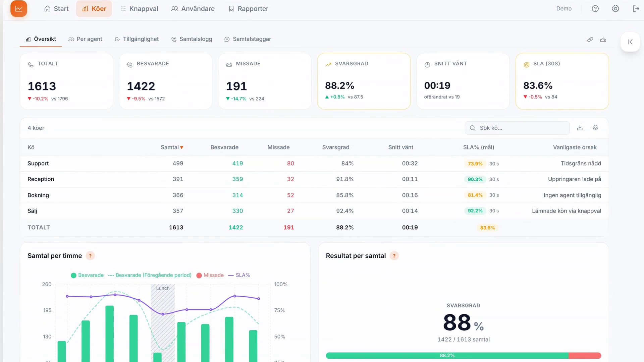This screenshot has height=362, width=644.
Task: Sort table by Samtal column
Action: coord(172,147)
